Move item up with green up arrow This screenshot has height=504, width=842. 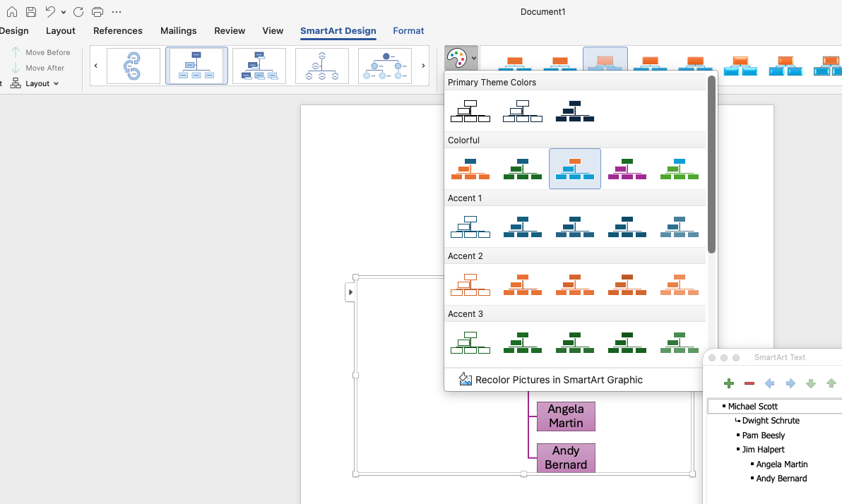point(831,383)
